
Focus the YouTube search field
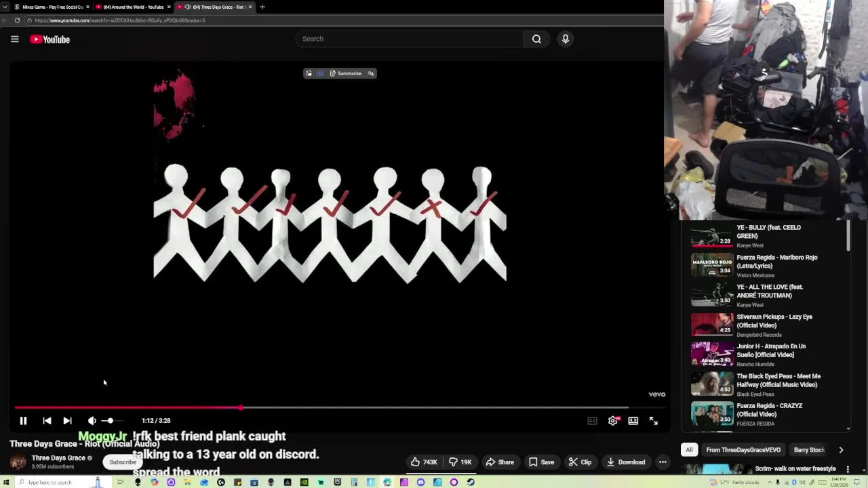[x=410, y=39]
